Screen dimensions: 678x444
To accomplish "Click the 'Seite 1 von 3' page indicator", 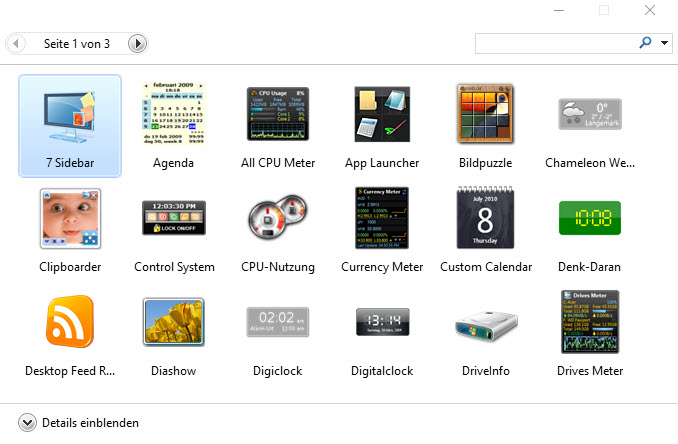I will pyautogui.click(x=77, y=44).
